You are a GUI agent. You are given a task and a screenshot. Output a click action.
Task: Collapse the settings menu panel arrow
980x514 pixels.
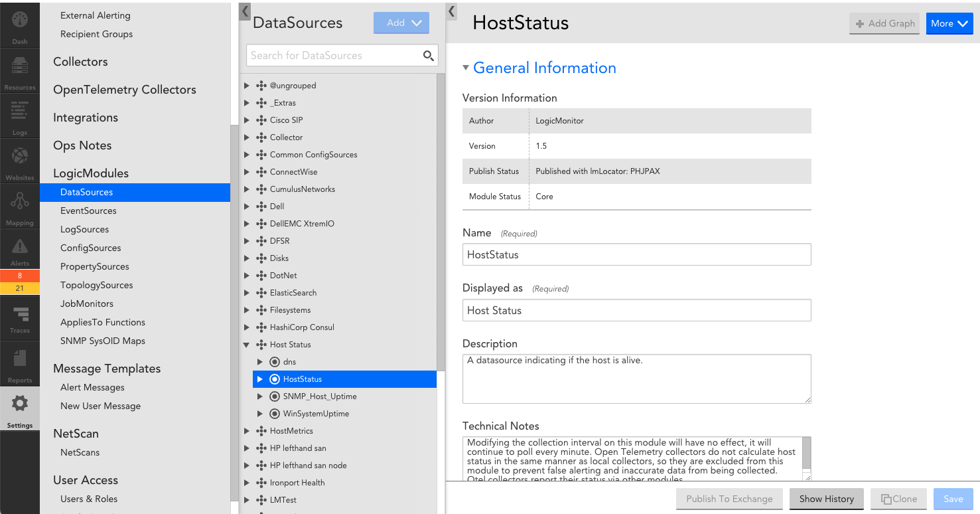(x=245, y=11)
